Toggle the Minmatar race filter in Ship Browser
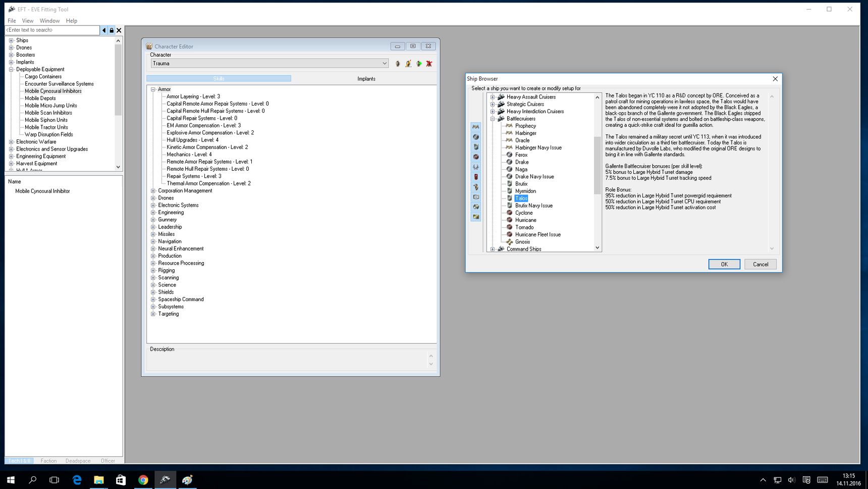The image size is (868, 489). click(475, 157)
